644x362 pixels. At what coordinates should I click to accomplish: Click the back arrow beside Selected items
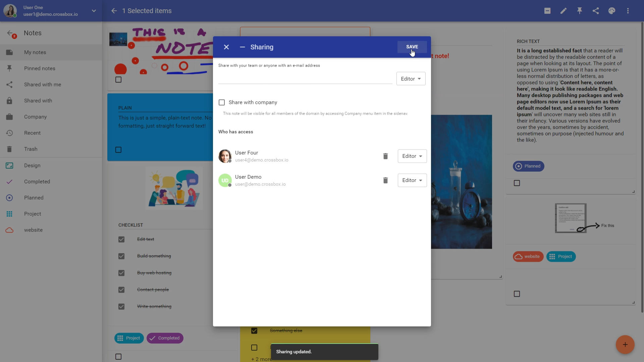(114, 11)
